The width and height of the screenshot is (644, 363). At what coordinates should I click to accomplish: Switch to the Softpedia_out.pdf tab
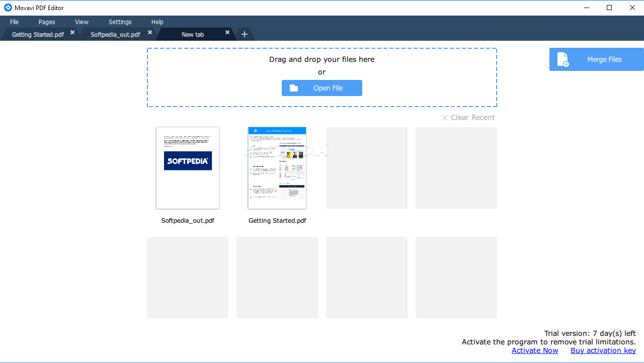(x=115, y=35)
